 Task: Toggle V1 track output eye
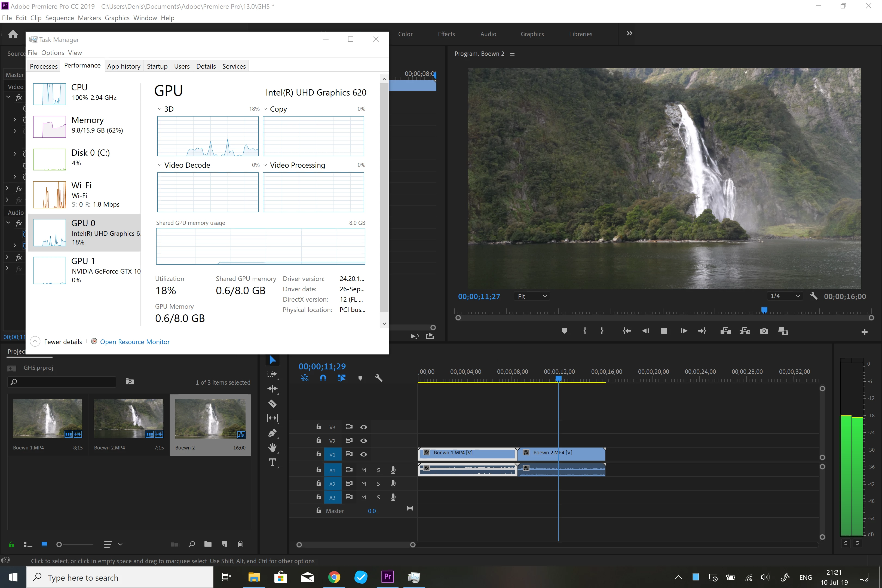coord(363,454)
